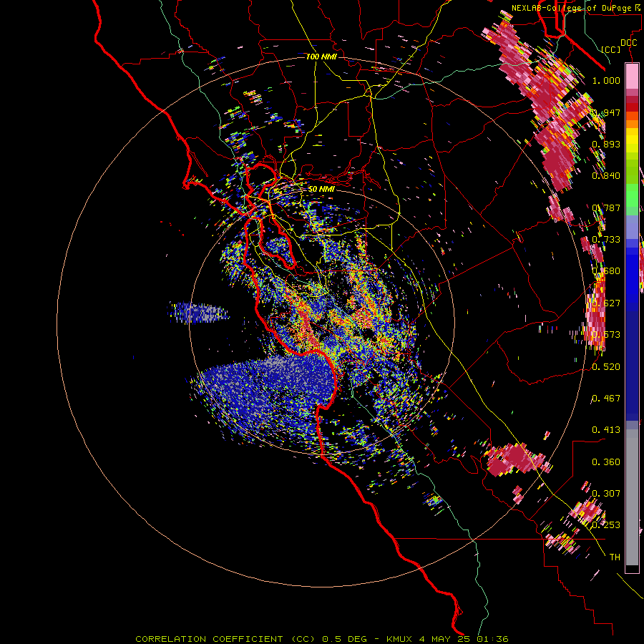Click the gray lower segment of color scale

click(632, 497)
